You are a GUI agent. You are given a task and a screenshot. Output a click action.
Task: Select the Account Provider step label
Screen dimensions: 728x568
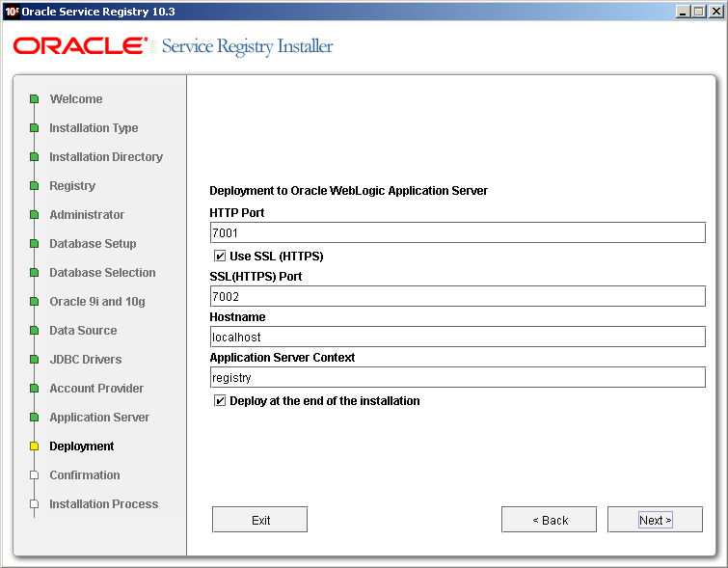96,389
